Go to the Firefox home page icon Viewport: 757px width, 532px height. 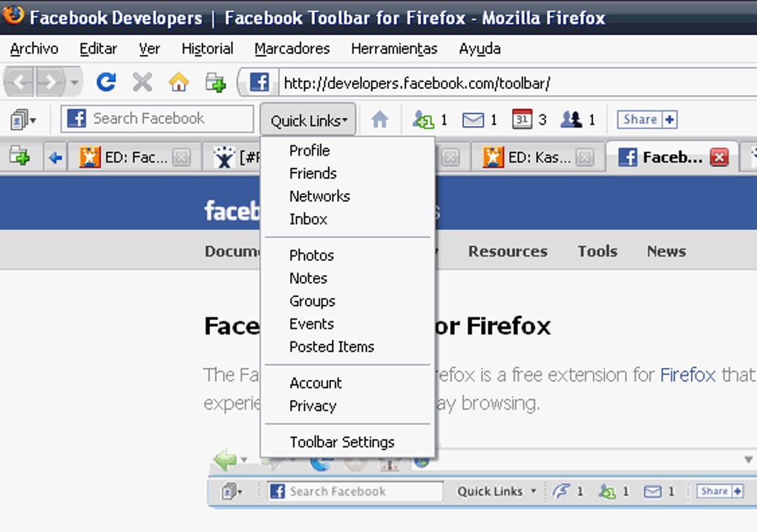[179, 82]
